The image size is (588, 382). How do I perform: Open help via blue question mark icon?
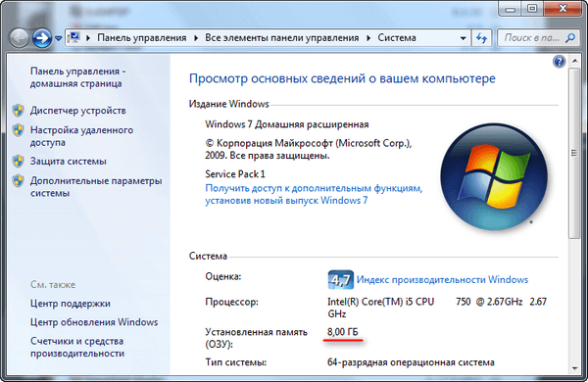tap(559, 61)
